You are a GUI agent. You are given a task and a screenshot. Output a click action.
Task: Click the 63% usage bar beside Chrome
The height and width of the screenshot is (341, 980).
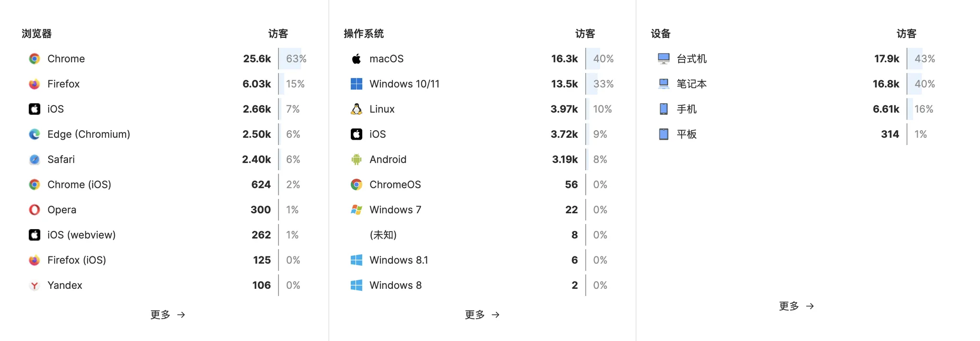click(x=293, y=58)
